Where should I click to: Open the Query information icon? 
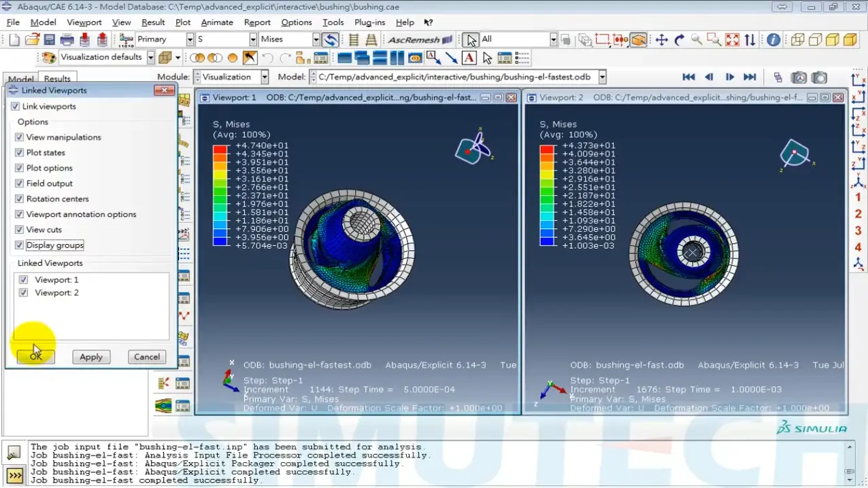(x=773, y=39)
